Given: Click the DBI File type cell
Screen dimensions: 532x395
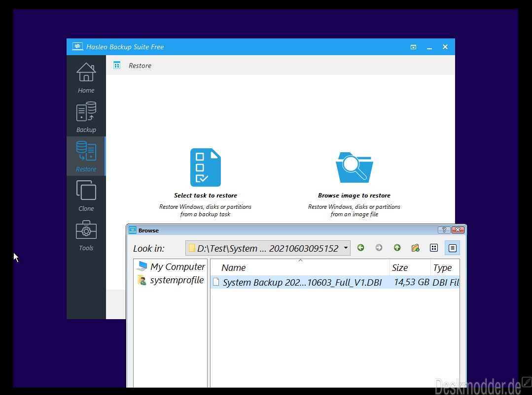Looking at the screenshot, I should (446, 282).
